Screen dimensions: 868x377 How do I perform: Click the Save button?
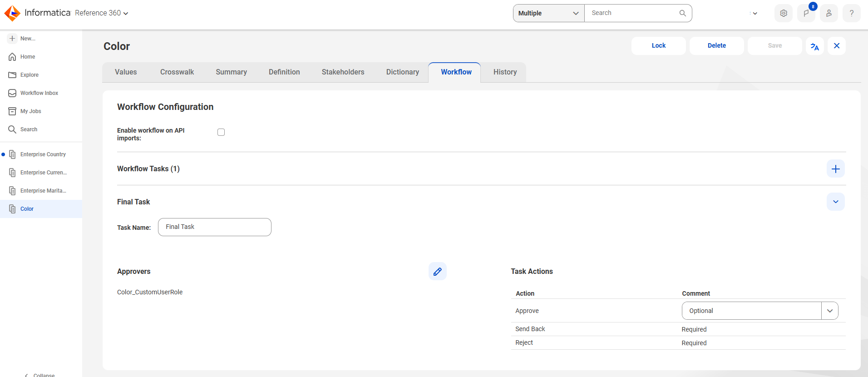(775, 46)
